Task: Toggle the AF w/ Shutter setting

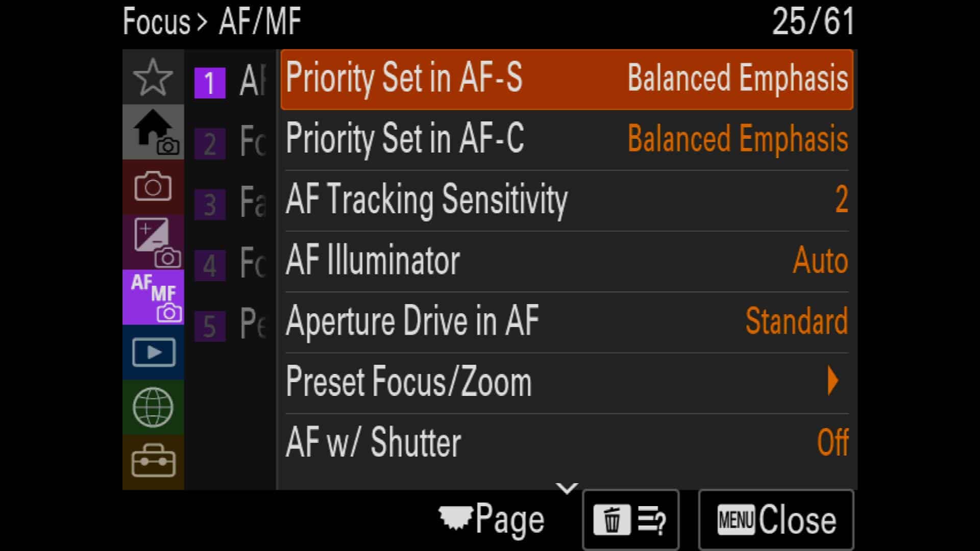Action: [567, 443]
